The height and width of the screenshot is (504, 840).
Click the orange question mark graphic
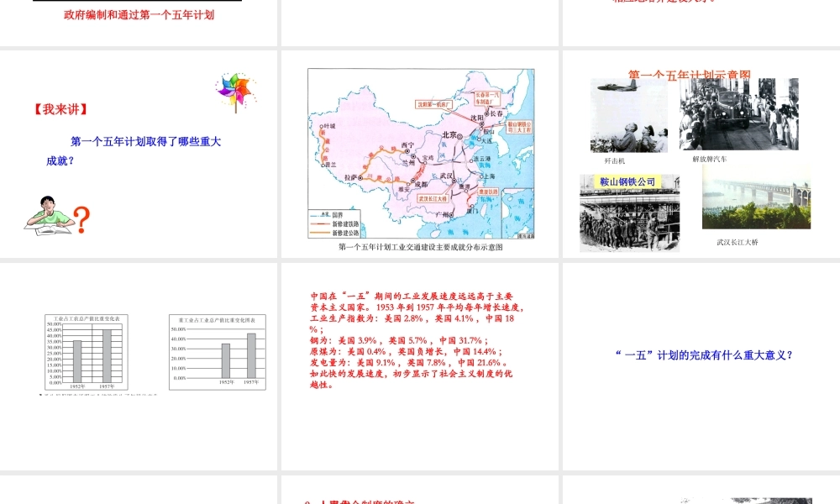(x=81, y=219)
